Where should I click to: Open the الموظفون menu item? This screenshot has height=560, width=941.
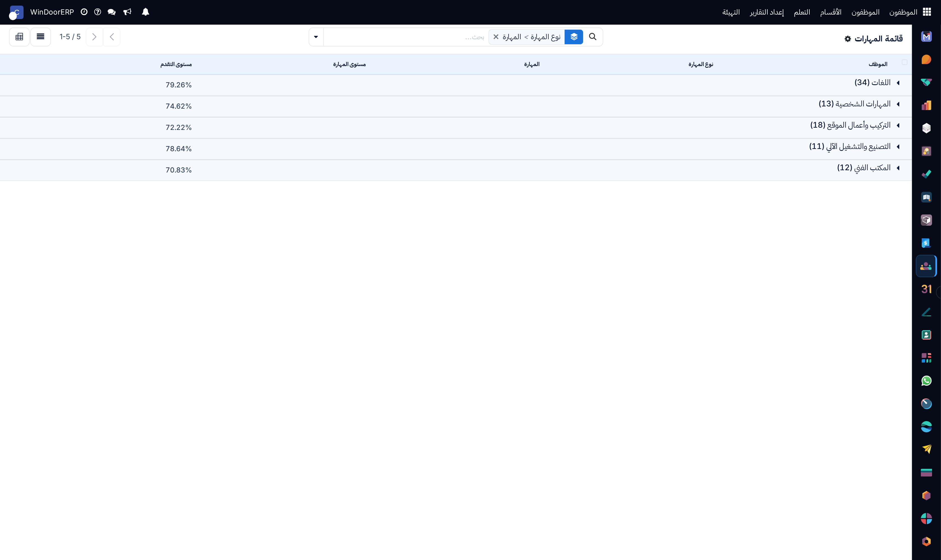coord(865,12)
